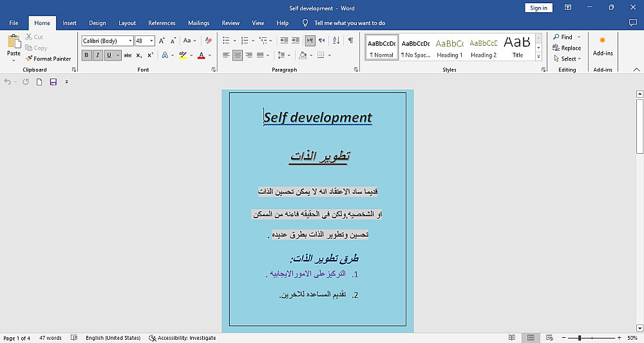This screenshot has height=343, width=644.
Task: Expand the Styles gallery more arrow
Action: (x=538, y=57)
